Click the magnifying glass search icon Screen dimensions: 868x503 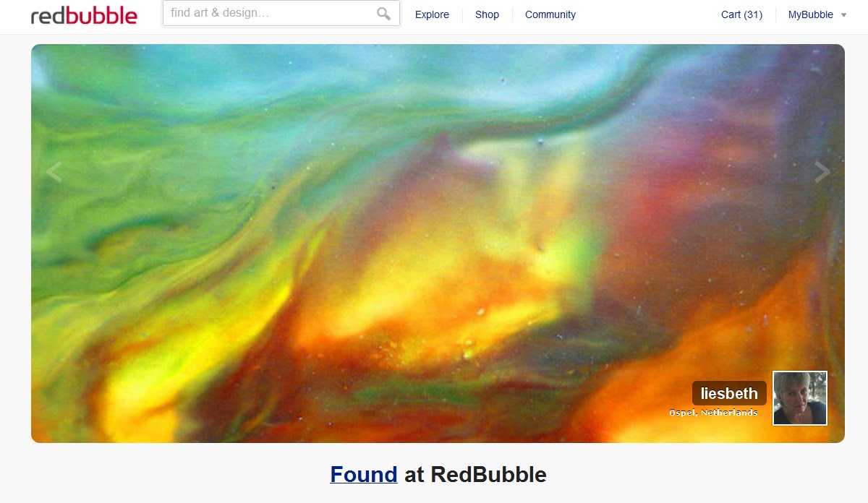click(x=384, y=14)
